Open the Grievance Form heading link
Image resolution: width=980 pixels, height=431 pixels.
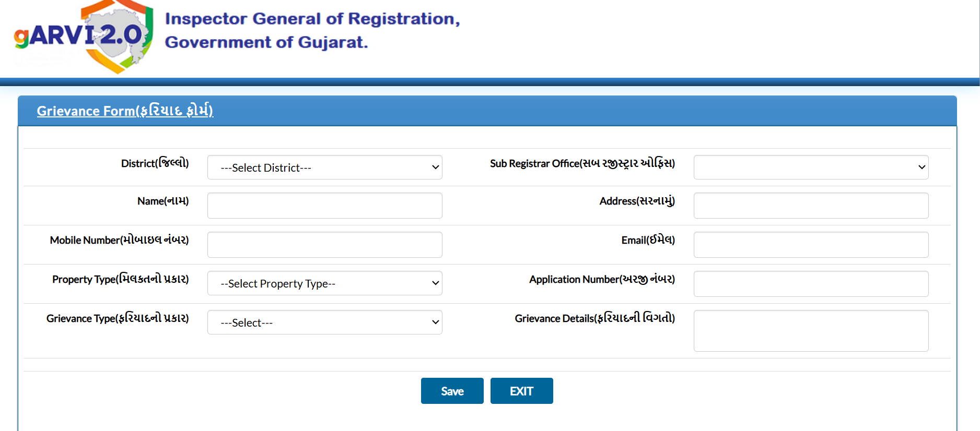125,111
